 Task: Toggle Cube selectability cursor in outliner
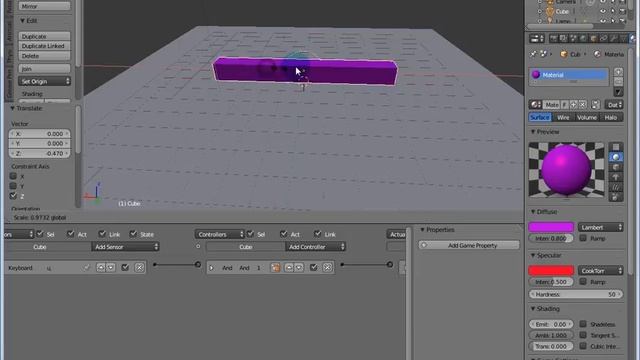tap(613, 11)
